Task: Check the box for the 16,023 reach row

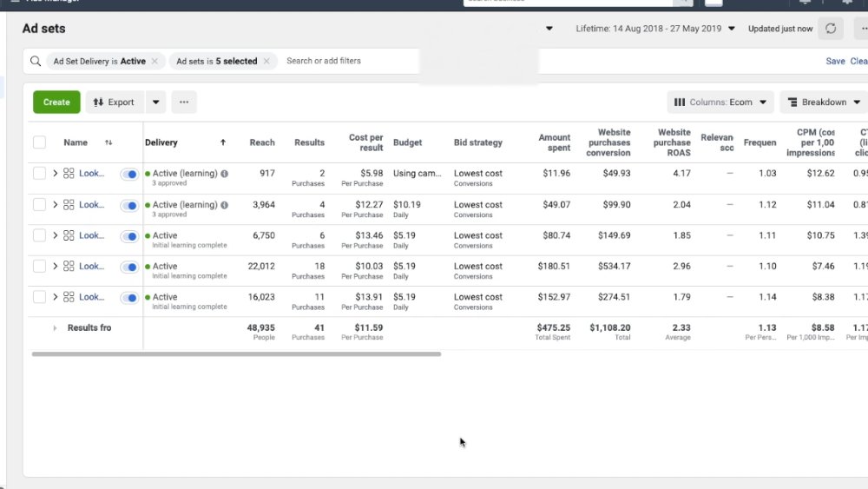Action: pos(39,297)
